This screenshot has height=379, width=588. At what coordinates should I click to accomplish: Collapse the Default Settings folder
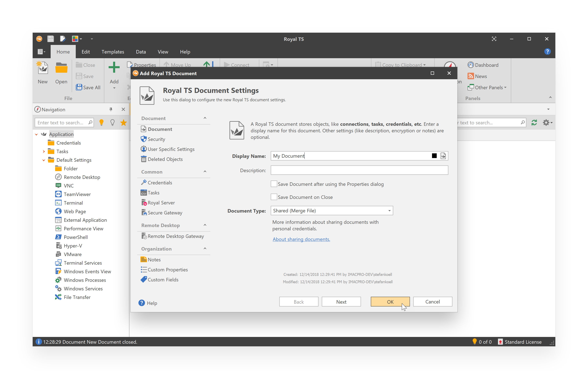tap(44, 160)
